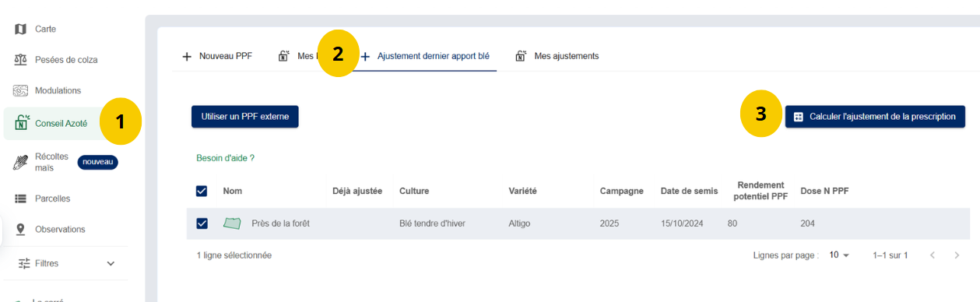Image resolution: width=980 pixels, height=302 pixels.
Task: Click the Parcelles list icon
Action: click(x=21, y=198)
